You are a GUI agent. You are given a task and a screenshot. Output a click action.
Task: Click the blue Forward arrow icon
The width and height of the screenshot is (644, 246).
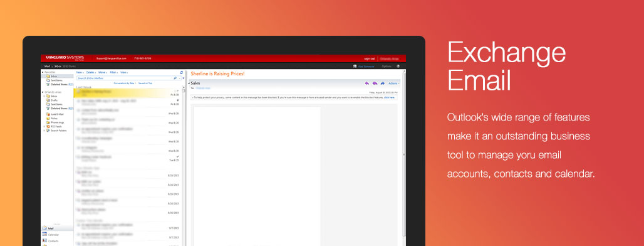pos(382,83)
